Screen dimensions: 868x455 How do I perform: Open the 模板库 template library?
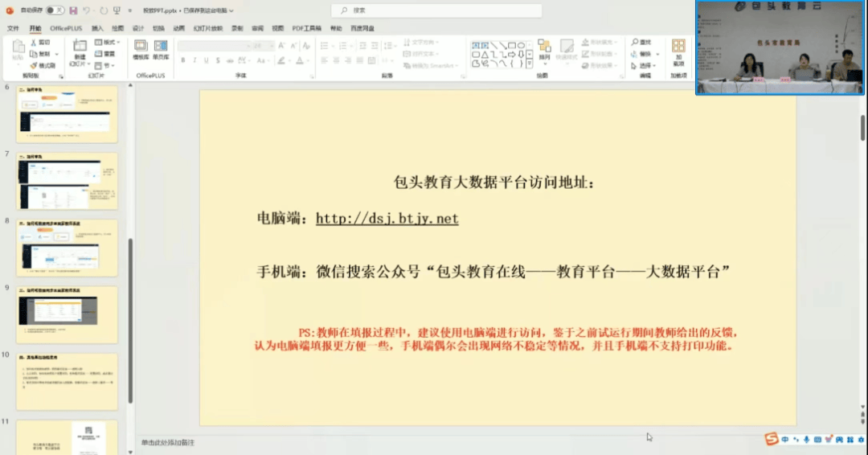[141, 50]
